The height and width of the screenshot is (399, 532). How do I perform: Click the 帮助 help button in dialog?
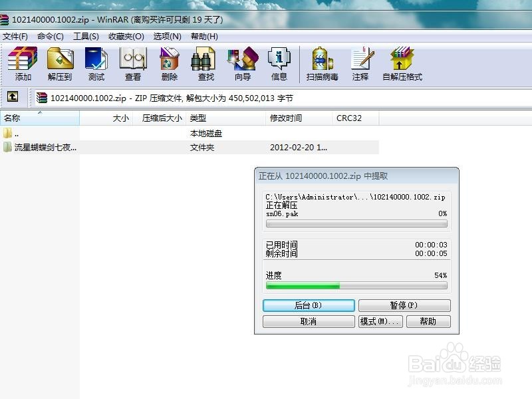(x=428, y=321)
